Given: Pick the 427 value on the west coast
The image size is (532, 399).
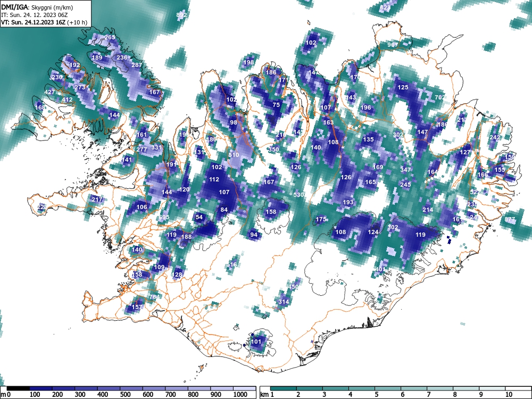Looking at the screenshot, I should coord(49,92).
